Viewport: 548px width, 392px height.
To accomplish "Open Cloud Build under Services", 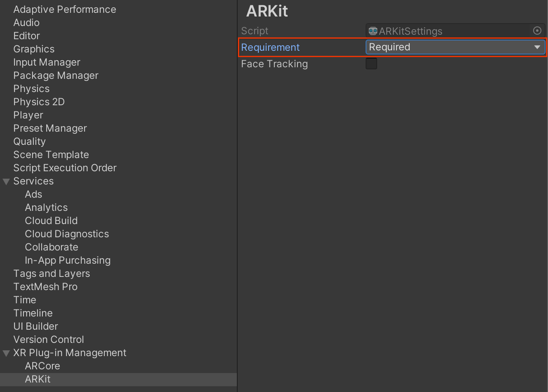I will pos(51,221).
